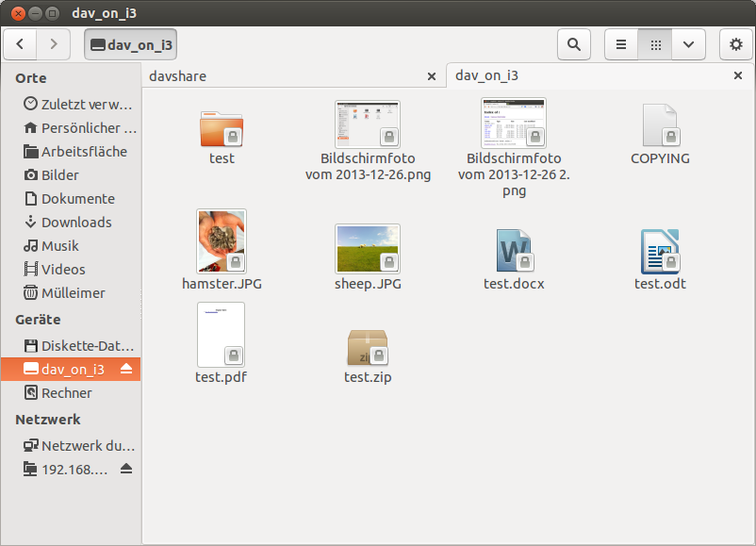Screen dimensions: 756x546
Task: Eject the 192.168 network mount
Action: 126,469
